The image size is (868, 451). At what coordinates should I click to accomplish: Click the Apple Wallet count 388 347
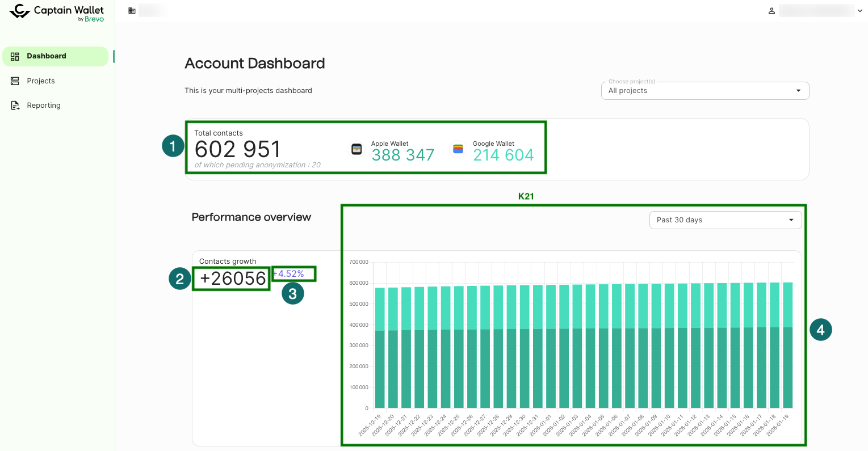point(402,155)
